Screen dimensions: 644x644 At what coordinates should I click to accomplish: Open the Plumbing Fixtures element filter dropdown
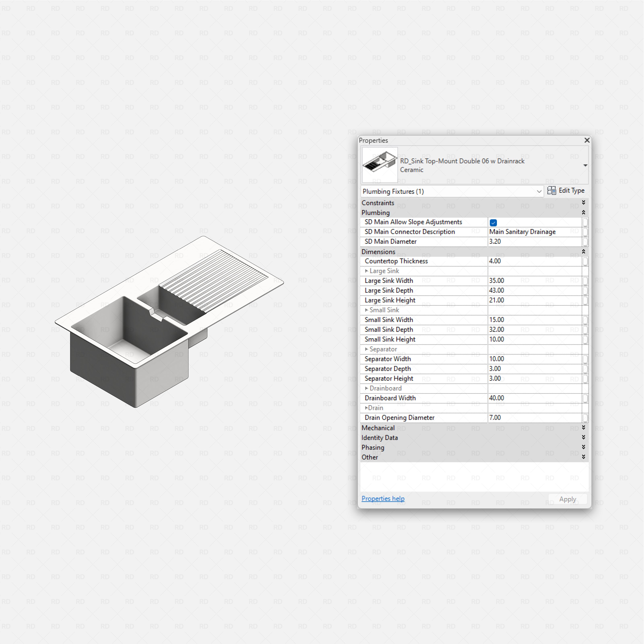tap(539, 191)
